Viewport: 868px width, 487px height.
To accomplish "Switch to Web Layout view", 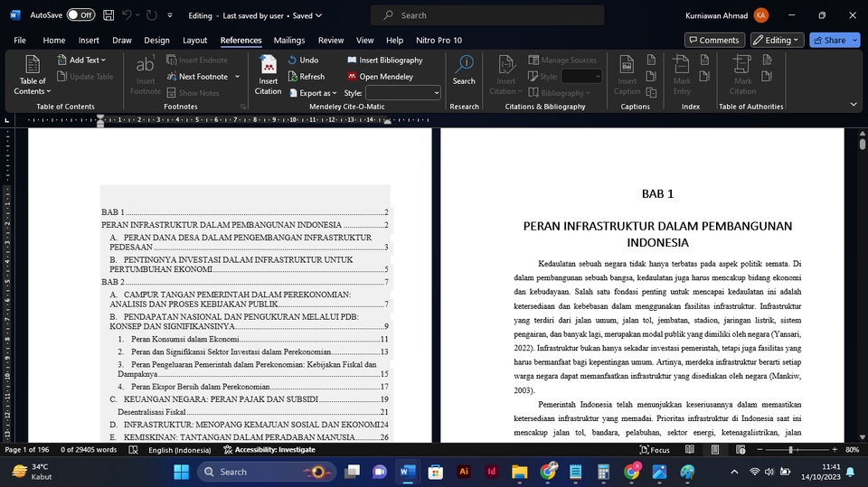I will pos(741,450).
